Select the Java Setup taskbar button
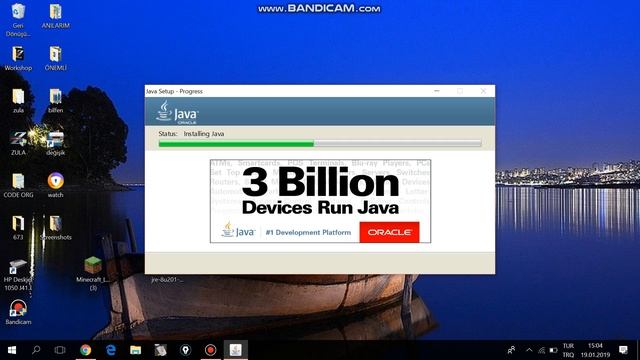640x360 pixels. [236, 350]
